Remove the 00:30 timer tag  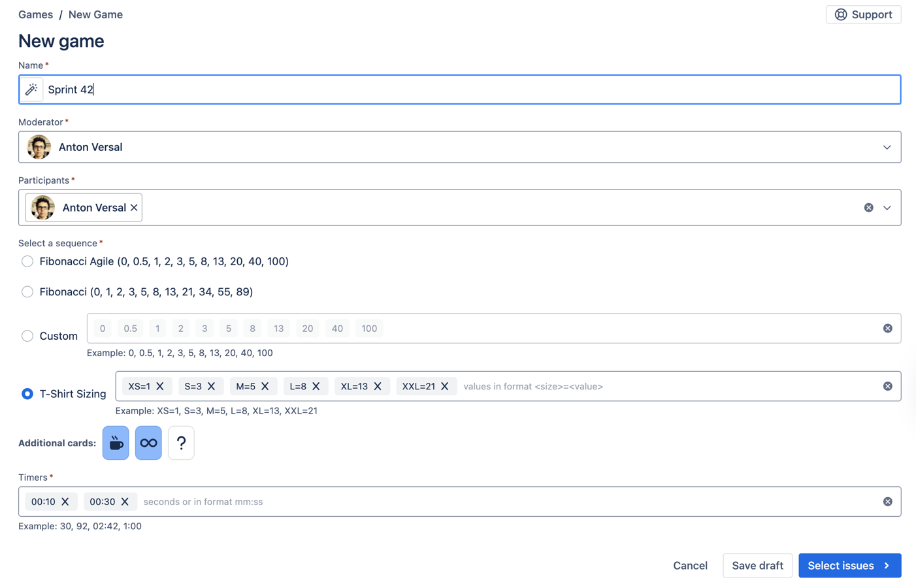click(125, 502)
